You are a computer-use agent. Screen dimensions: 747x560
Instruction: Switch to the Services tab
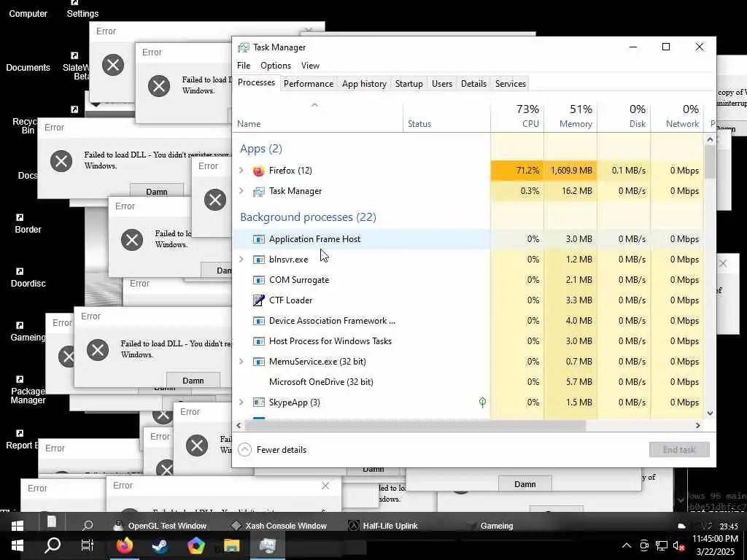(510, 84)
